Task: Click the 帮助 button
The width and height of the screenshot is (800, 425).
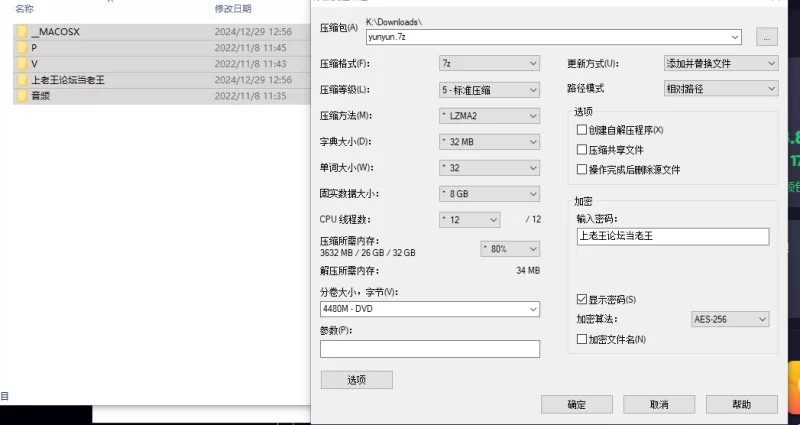Action: (742, 405)
